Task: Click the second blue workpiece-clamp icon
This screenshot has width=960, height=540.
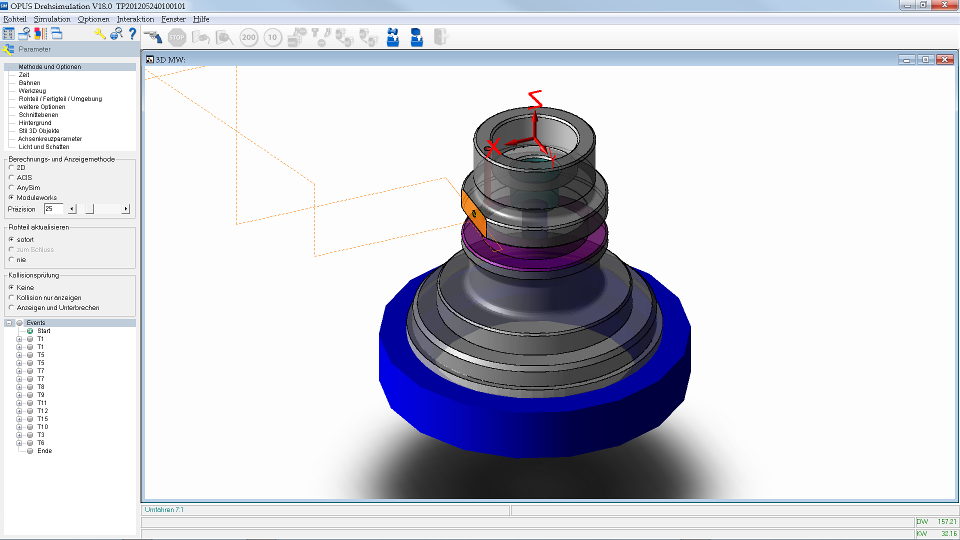Action: pos(416,37)
